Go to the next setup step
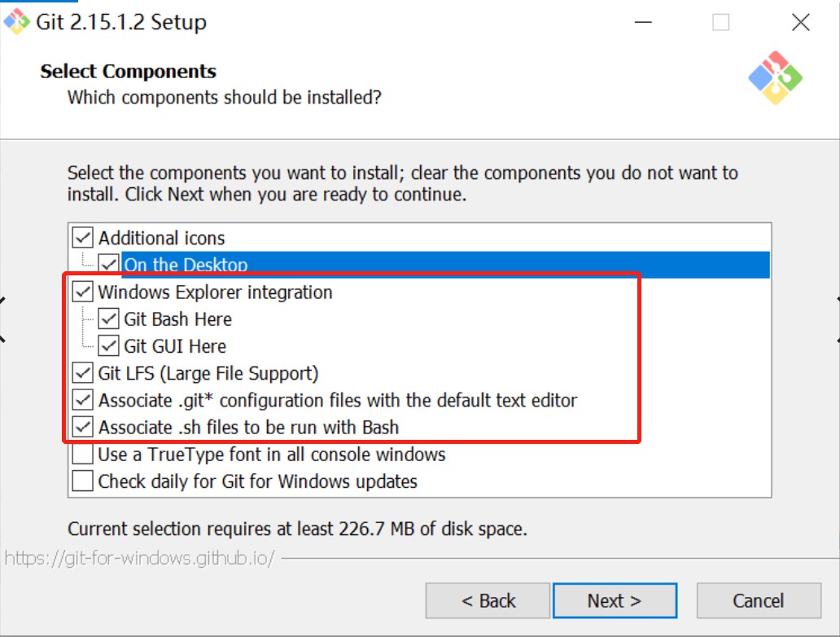The height and width of the screenshot is (637, 840). tap(615, 600)
